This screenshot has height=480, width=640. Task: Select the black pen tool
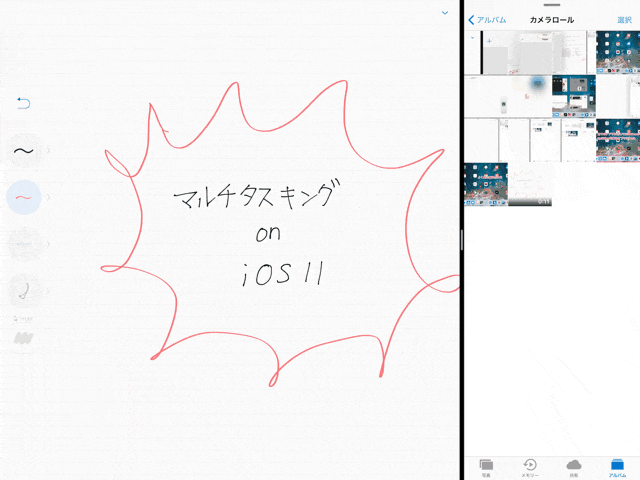(x=24, y=151)
